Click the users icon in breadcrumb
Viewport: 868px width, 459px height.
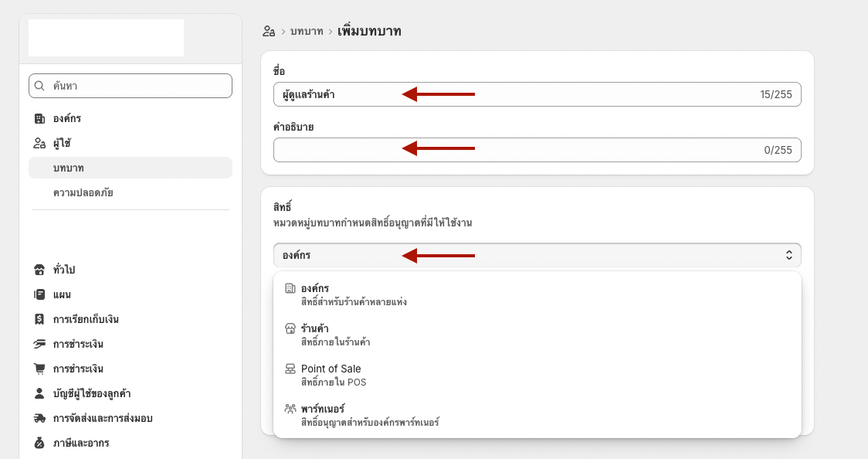pos(269,32)
